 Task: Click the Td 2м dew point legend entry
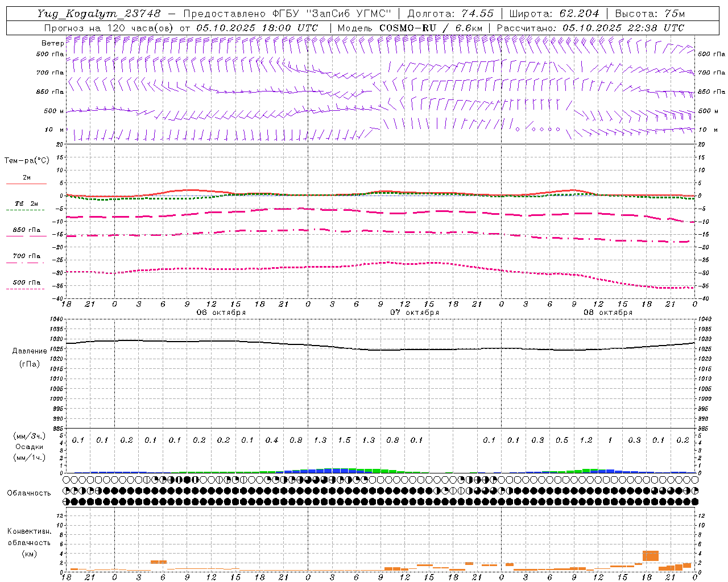[x=27, y=203]
